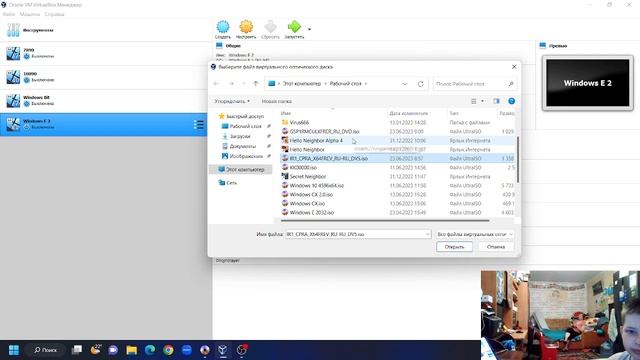
Task: Click the Создать (create) VirtualBox toolbar icon
Action: 223,29
